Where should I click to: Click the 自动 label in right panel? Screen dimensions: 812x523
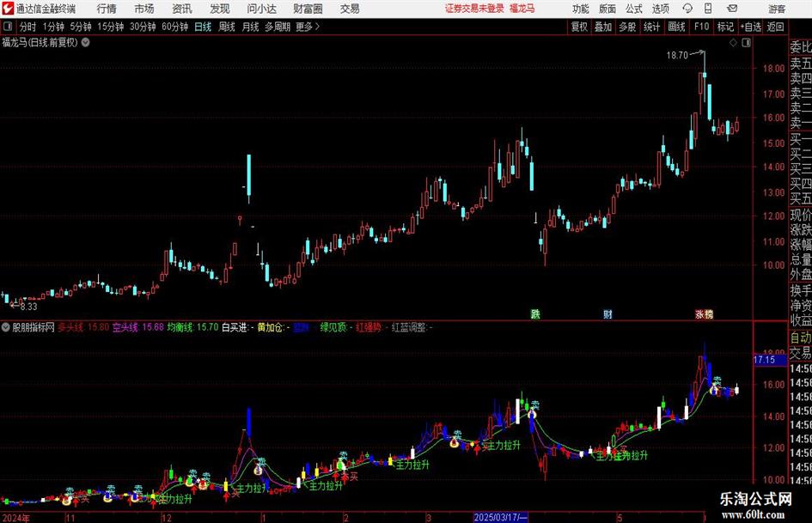click(801, 338)
